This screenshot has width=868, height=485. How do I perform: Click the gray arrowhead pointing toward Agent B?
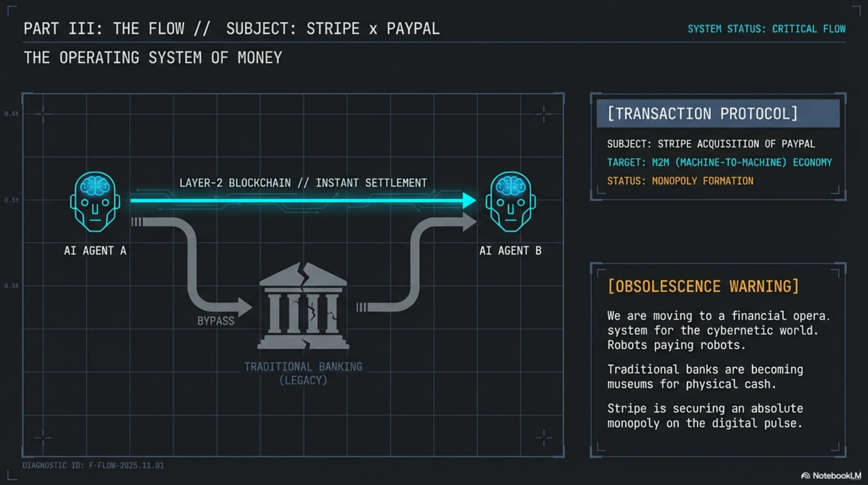pos(469,222)
